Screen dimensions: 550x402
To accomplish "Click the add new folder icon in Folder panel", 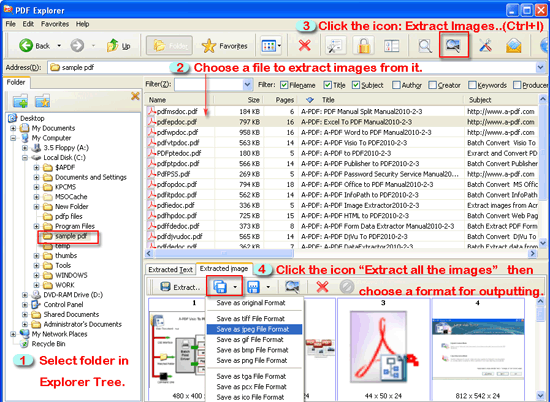I will click(x=20, y=101).
